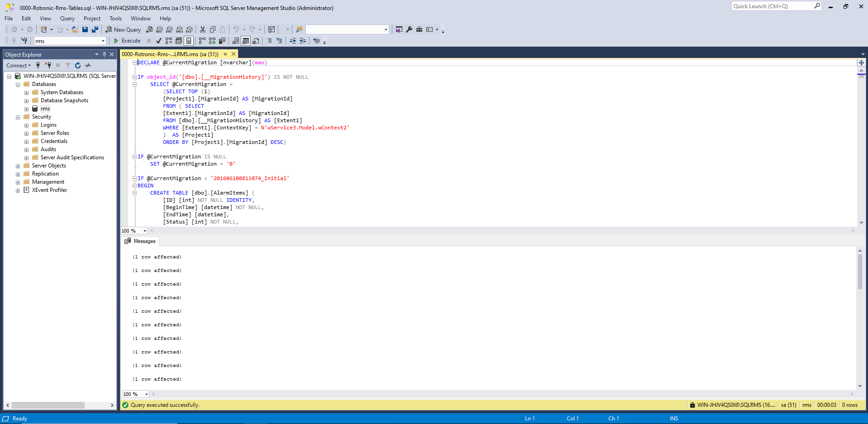This screenshot has width=868, height=424.
Task: Click Messages pane vertical scrollbar thumb
Action: click(860, 272)
